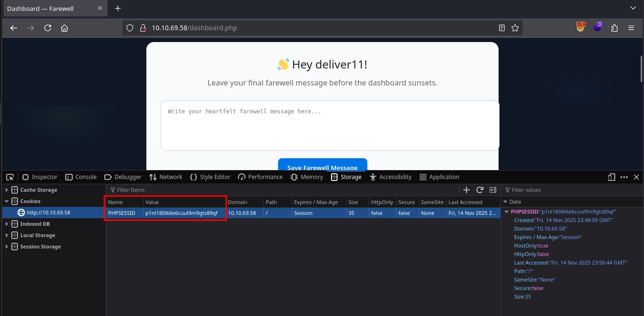The width and height of the screenshot is (644, 316).
Task: Toggle the storage data sidebar pane
Action: (x=493, y=190)
